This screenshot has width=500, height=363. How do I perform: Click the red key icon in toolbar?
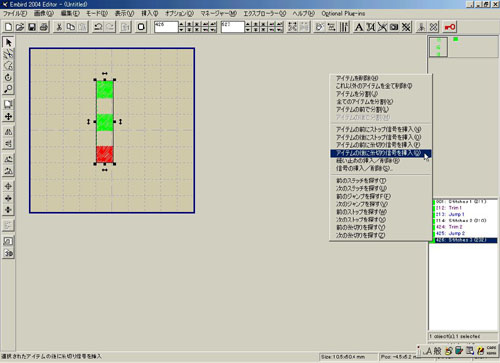(x=450, y=27)
